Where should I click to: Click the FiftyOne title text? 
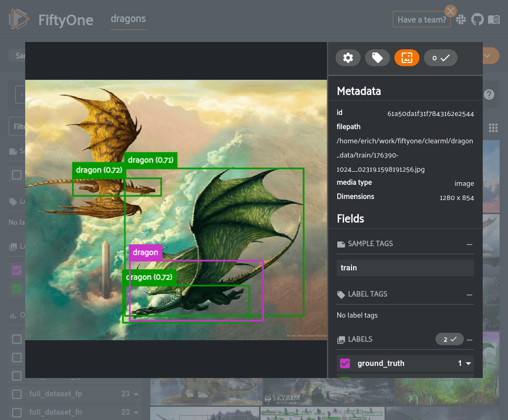66,20
